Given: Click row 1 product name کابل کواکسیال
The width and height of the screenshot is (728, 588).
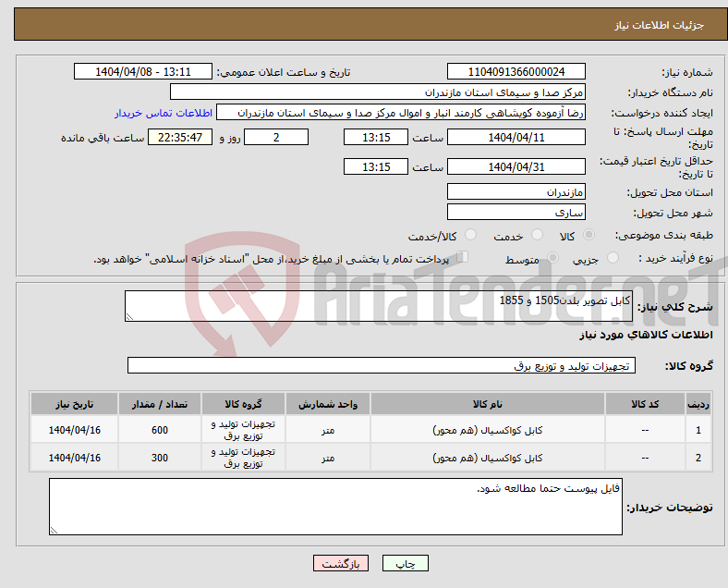Looking at the screenshot, I should pyautogui.click(x=488, y=430).
